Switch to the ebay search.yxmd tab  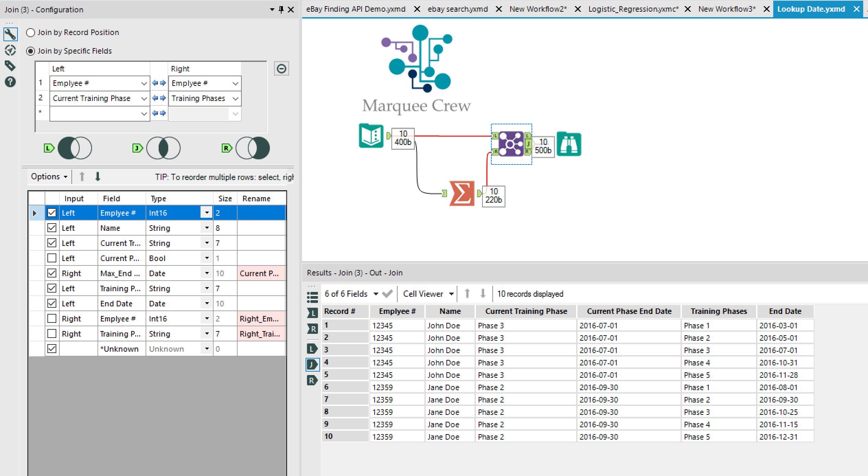457,9
